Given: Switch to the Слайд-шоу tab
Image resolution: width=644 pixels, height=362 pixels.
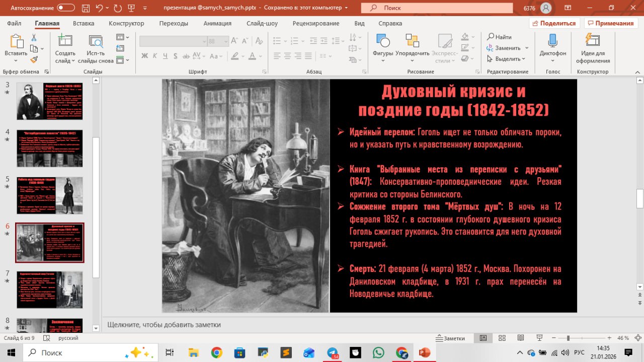Looking at the screenshot, I should (262, 23).
